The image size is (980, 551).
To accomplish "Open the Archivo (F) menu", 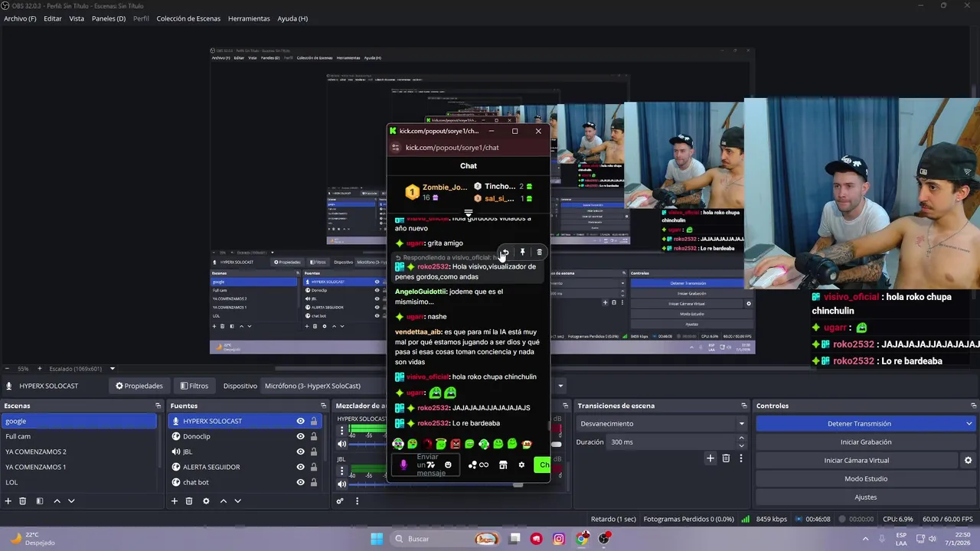I will [20, 18].
